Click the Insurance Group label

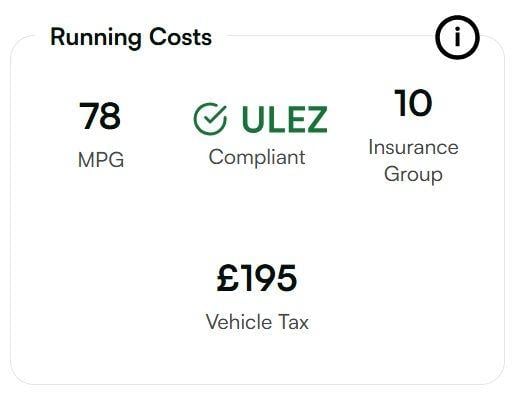pyautogui.click(x=414, y=161)
